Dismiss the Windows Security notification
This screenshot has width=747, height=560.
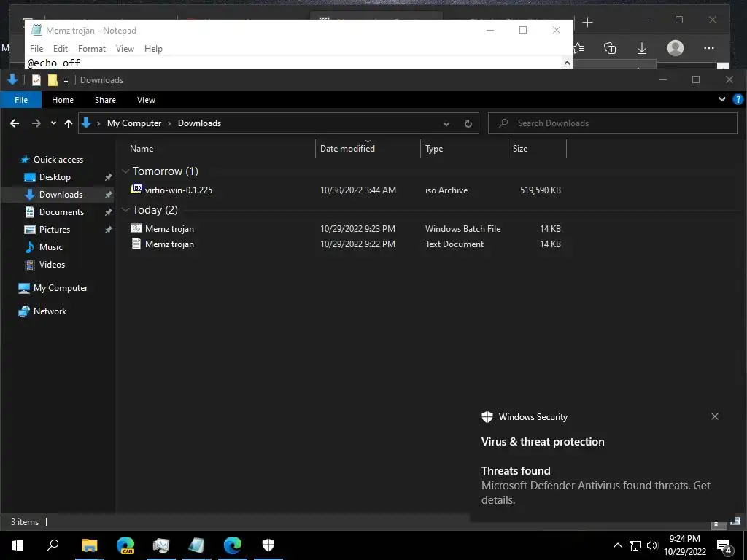pyautogui.click(x=715, y=416)
